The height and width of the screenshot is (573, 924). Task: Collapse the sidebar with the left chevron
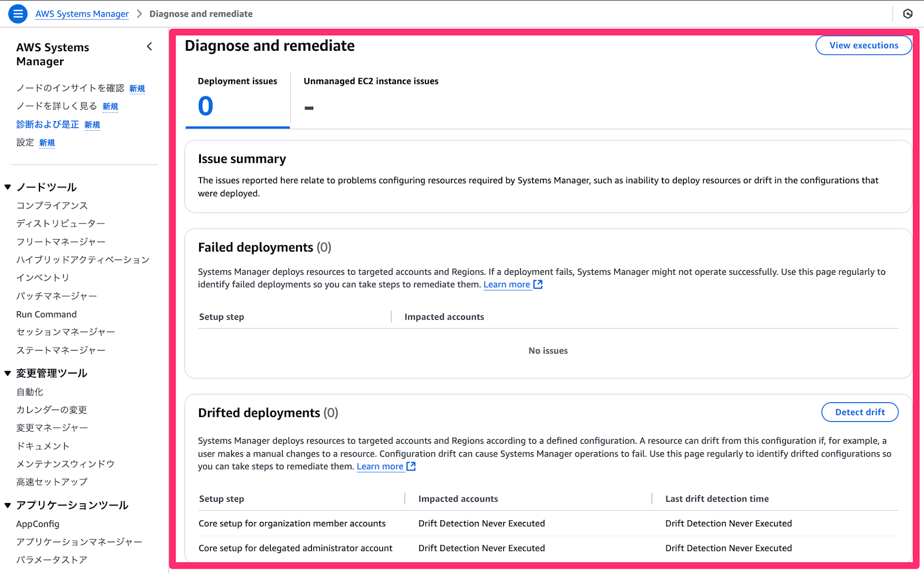[149, 47]
